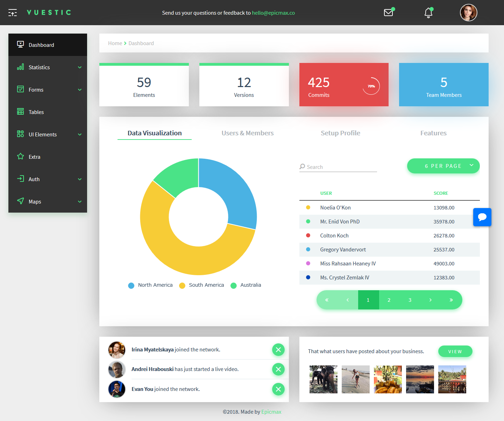
Task: Click the 70% commits progress circle
Action: 371,86
